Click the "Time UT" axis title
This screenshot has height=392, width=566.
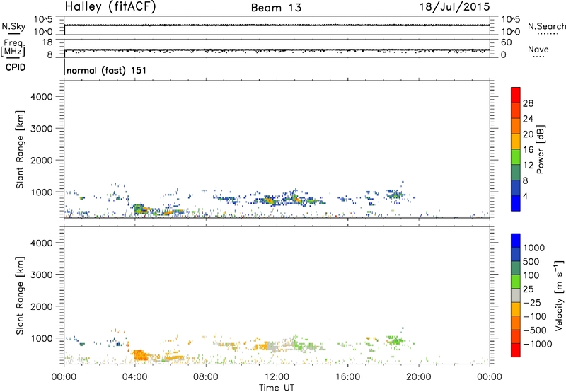tap(277, 388)
